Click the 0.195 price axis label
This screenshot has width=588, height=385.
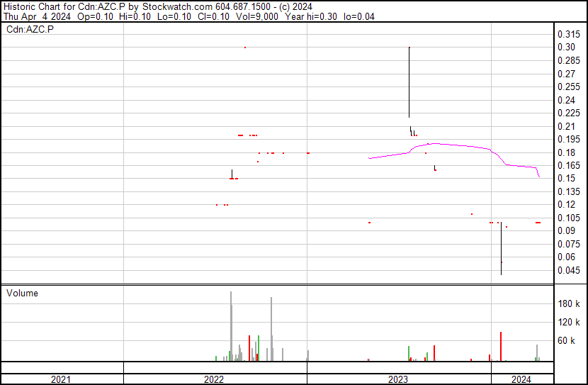[x=568, y=139]
